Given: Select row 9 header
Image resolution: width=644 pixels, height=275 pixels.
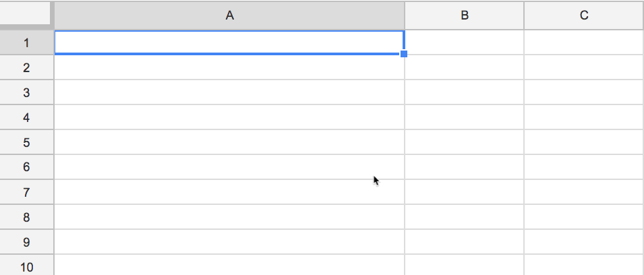Looking at the screenshot, I should [26, 243].
